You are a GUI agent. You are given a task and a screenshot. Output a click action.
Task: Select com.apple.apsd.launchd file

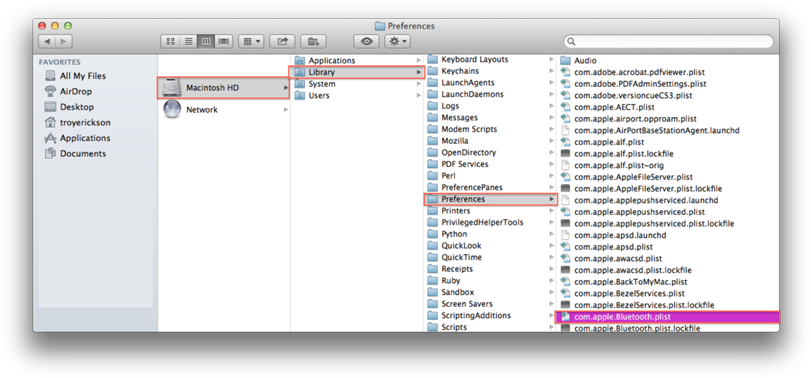pos(668,235)
